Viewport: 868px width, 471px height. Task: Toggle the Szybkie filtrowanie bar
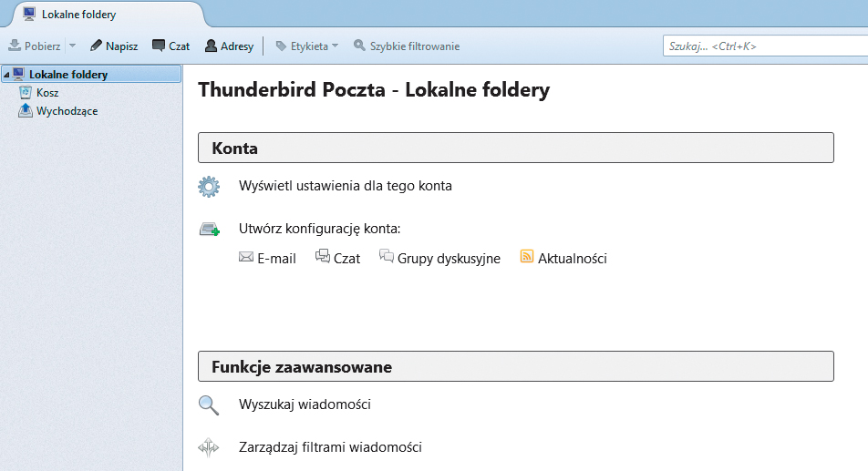(407, 46)
